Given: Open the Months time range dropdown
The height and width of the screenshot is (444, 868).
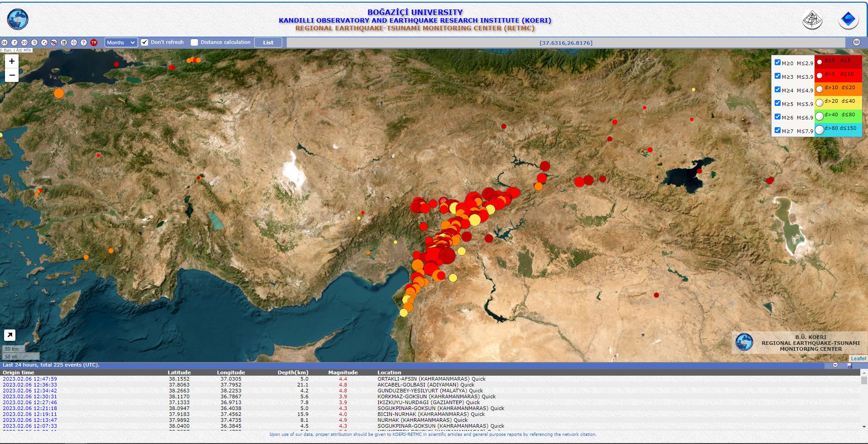Looking at the screenshot, I should tap(121, 43).
